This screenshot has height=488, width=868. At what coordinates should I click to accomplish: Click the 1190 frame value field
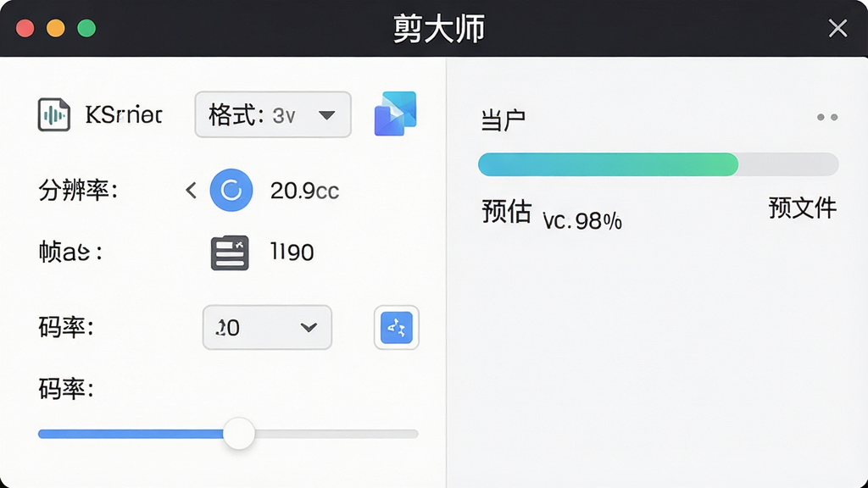click(292, 252)
